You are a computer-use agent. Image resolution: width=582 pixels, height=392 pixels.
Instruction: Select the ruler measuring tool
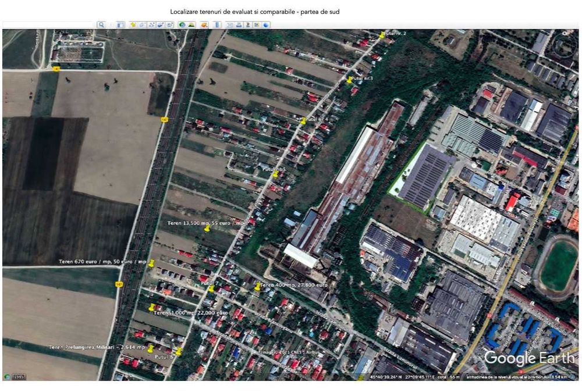pyautogui.click(x=217, y=25)
